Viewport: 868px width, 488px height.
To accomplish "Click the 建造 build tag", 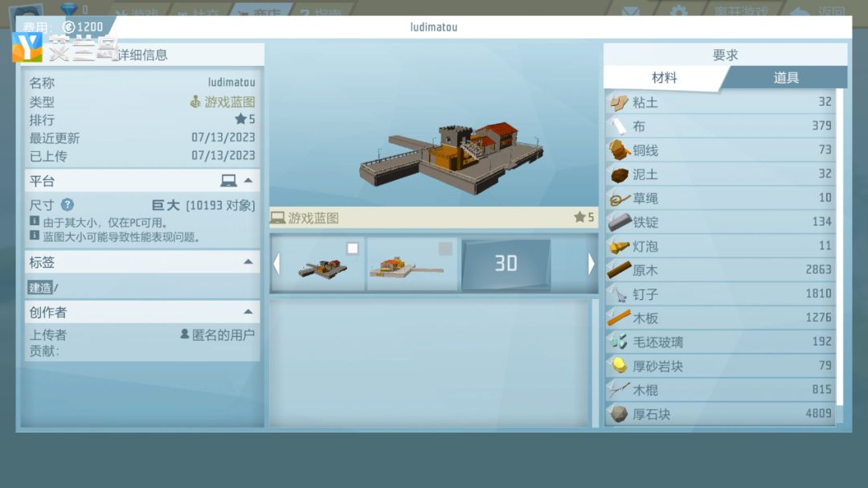I will click(40, 288).
